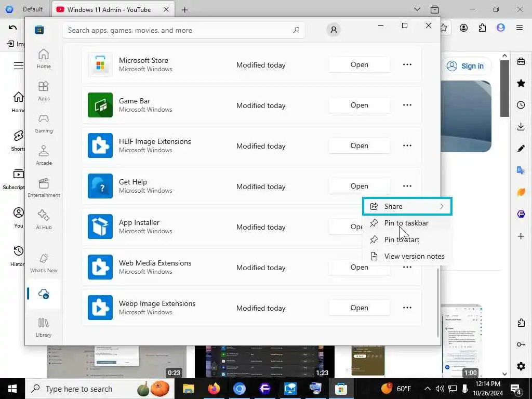Viewport: 532px width, 399px height.
Task: Open browser account profile icon
Action: [463, 28]
